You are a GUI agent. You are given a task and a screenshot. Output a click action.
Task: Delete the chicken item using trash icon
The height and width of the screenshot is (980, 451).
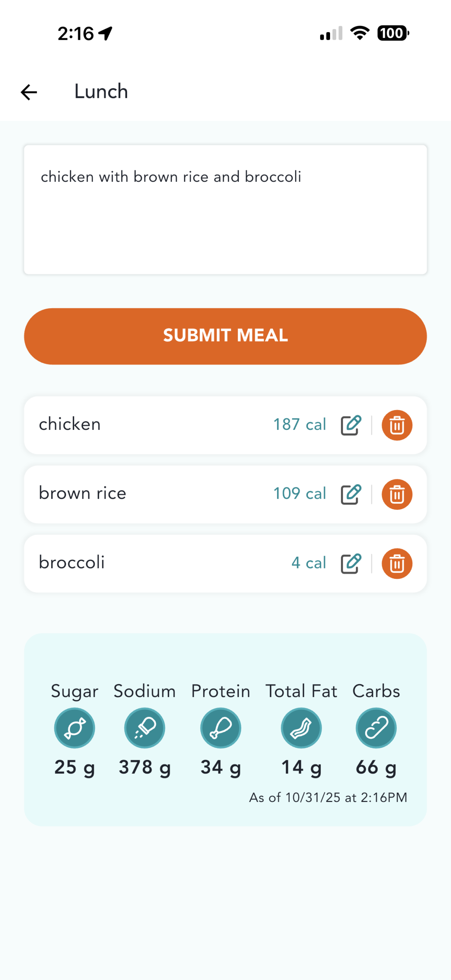tap(397, 425)
